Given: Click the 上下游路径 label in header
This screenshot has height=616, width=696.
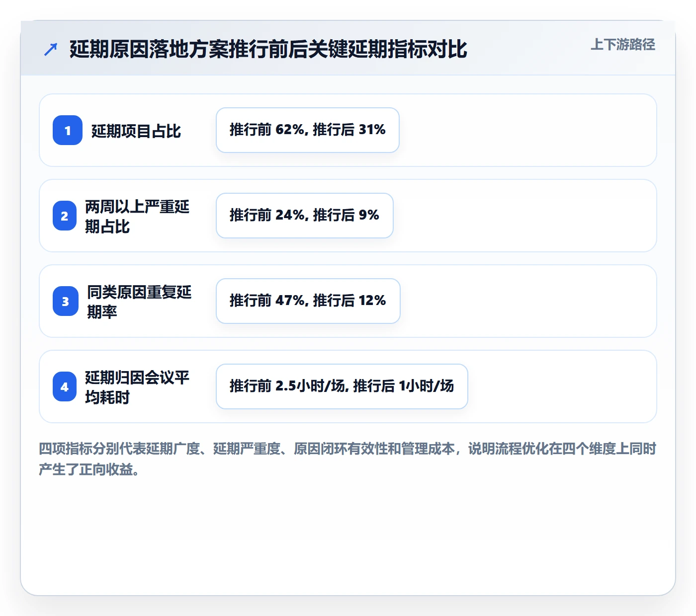Looking at the screenshot, I should [x=622, y=45].
